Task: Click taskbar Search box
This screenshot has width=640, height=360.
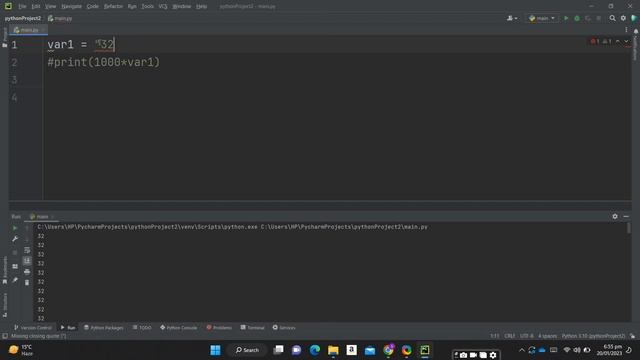Action: [247, 350]
